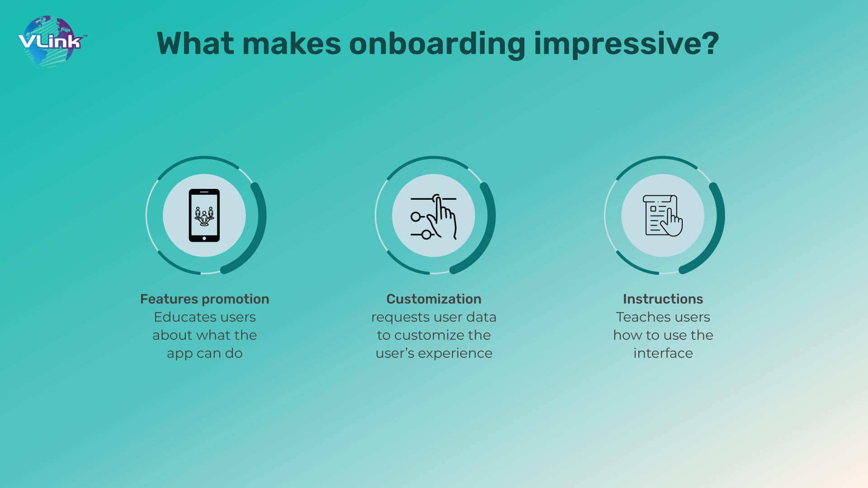Select the Features promotion menu item

point(204,299)
